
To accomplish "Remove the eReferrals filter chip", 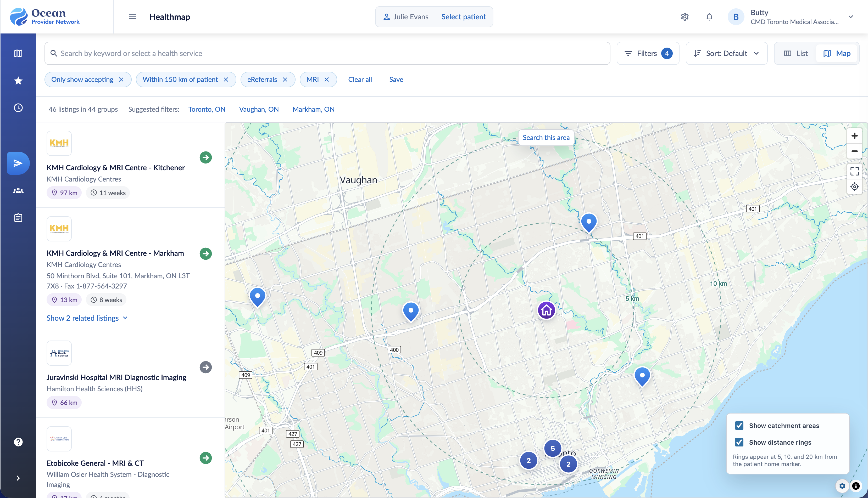I will [x=285, y=79].
